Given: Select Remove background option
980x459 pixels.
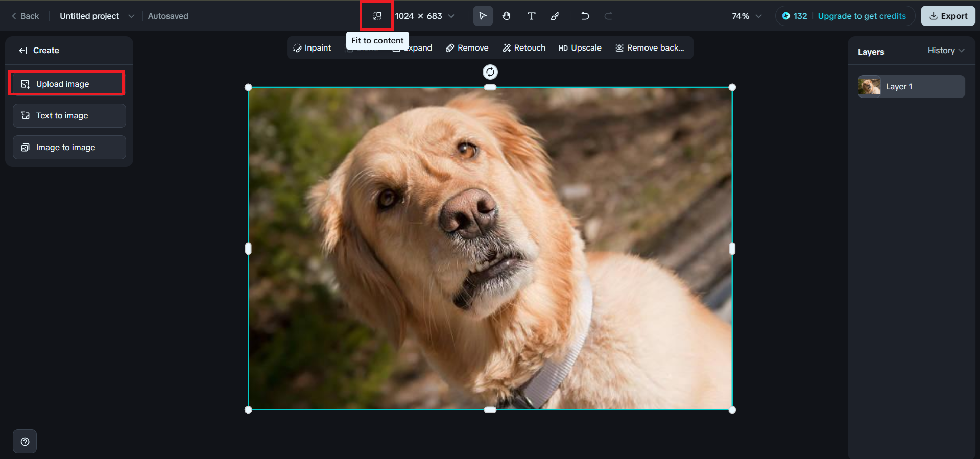Looking at the screenshot, I should pos(650,47).
